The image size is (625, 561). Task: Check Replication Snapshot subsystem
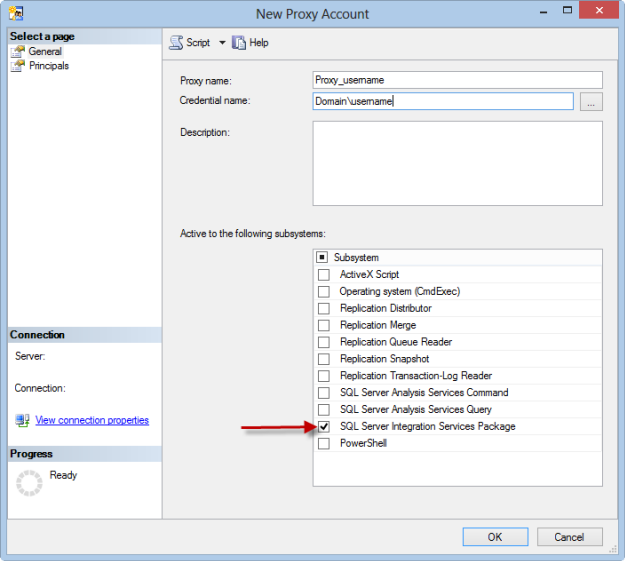[324, 359]
